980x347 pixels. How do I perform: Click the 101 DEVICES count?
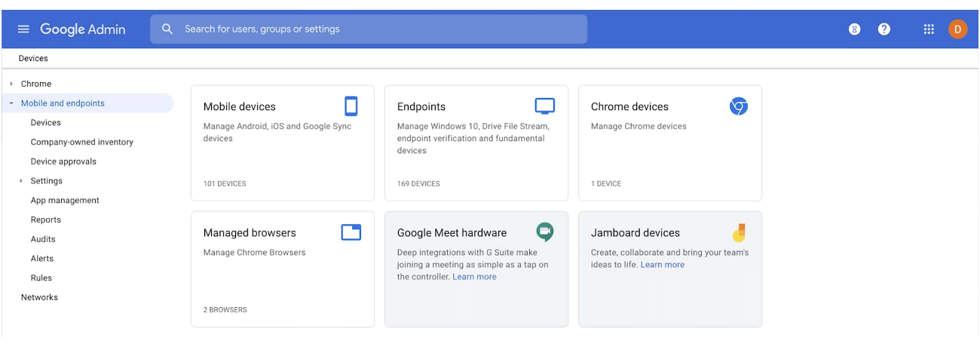[225, 184]
